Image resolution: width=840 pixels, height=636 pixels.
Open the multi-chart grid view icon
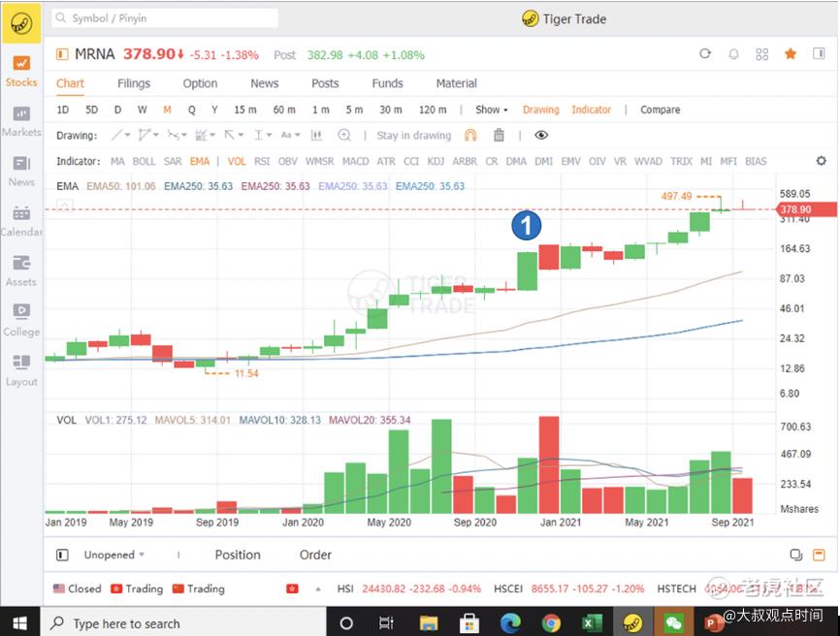[x=761, y=54]
